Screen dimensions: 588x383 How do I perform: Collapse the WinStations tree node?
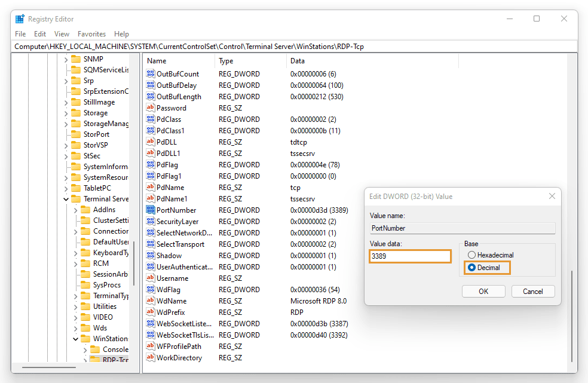(76, 339)
